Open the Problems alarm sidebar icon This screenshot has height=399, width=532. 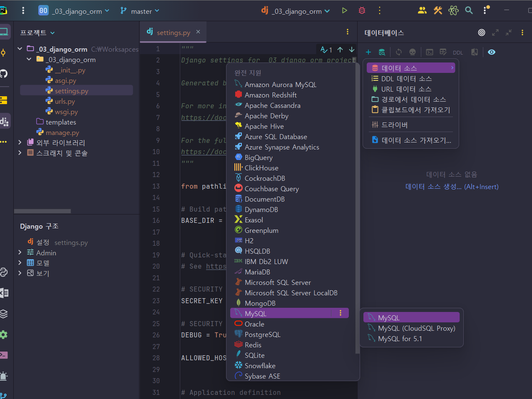click(3, 376)
